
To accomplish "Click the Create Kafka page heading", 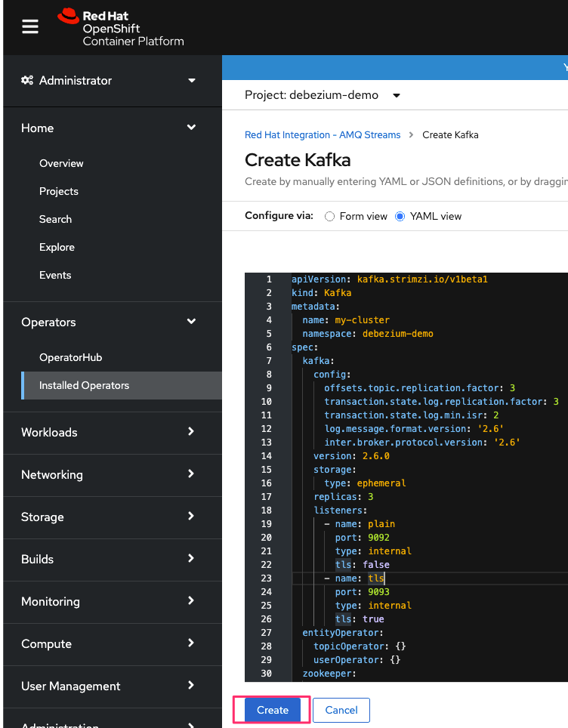I will coord(298,159).
